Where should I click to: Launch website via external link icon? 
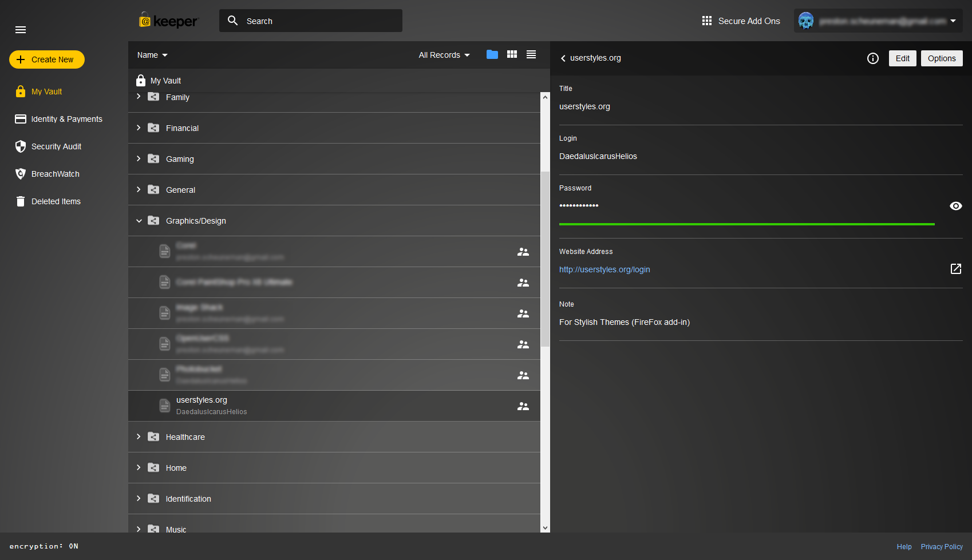point(955,269)
